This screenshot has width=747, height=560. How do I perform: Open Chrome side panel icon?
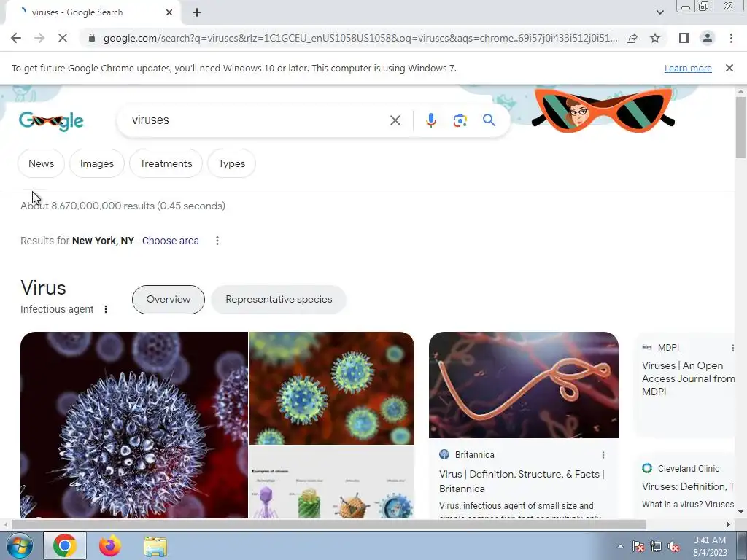684,38
